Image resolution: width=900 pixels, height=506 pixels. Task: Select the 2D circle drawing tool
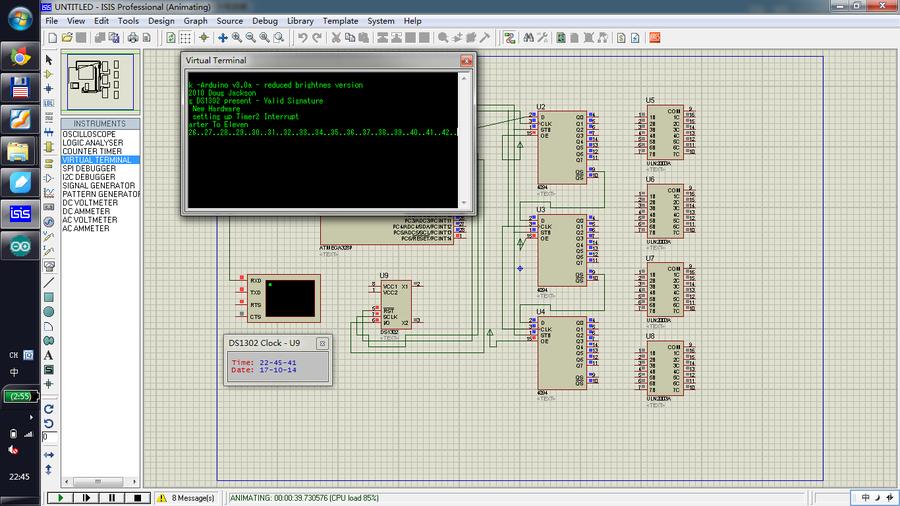coord(49,312)
